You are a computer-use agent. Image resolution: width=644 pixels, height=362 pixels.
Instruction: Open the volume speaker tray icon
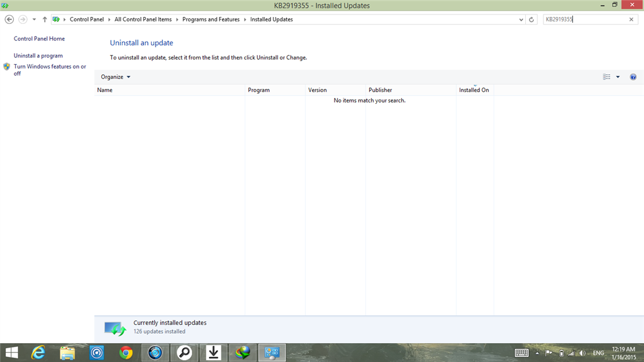582,353
